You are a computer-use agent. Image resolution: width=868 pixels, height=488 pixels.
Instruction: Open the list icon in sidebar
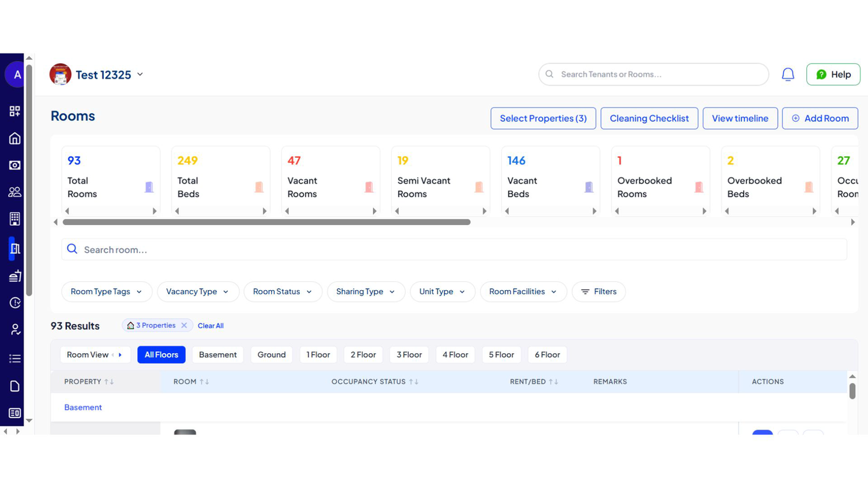pos(14,359)
